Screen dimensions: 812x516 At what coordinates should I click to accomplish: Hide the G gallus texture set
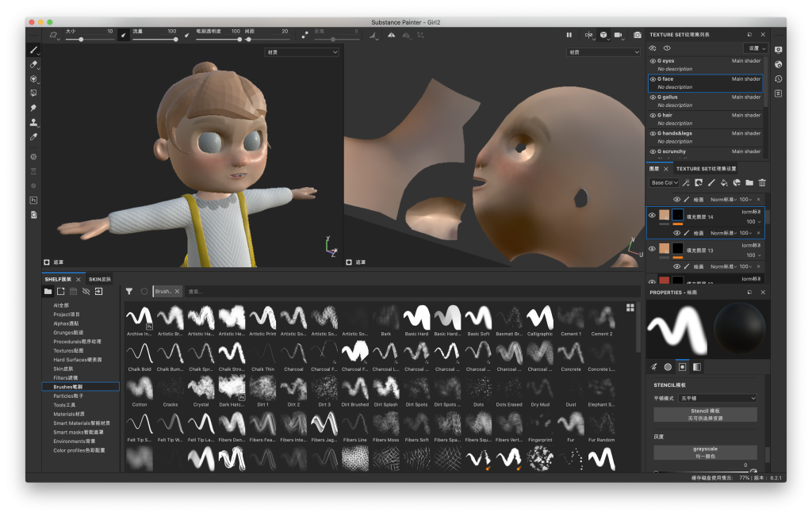pyautogui.click(x=653, y=97)
